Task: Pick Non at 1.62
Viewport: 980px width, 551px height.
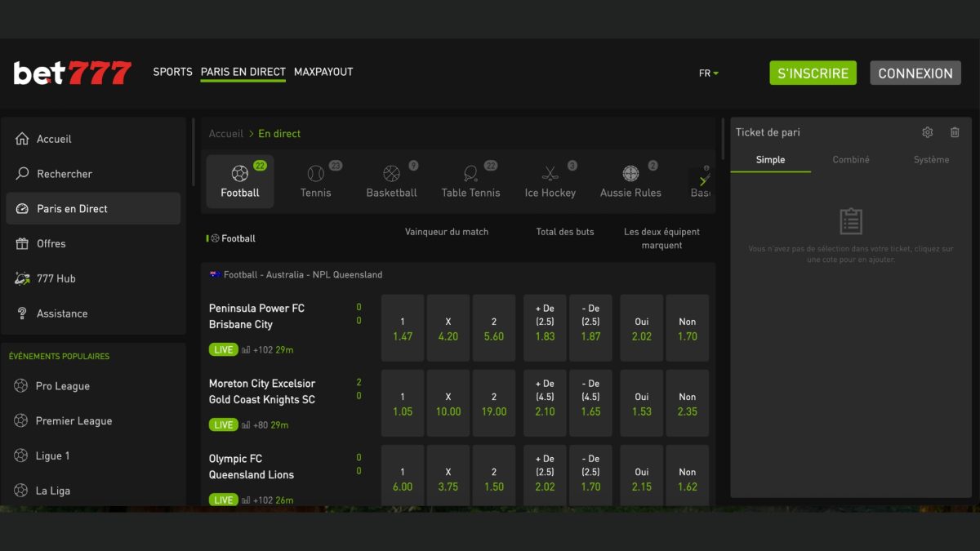Action: 688,475
